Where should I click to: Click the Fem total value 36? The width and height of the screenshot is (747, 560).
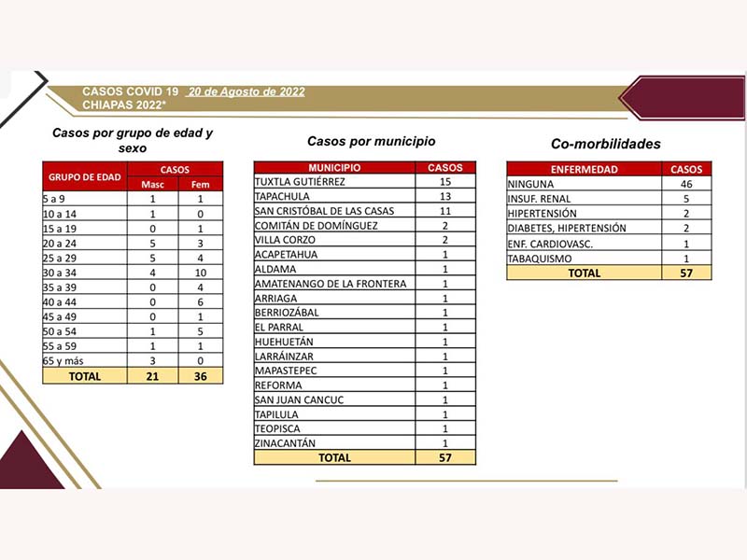click(x=200, y=376)
